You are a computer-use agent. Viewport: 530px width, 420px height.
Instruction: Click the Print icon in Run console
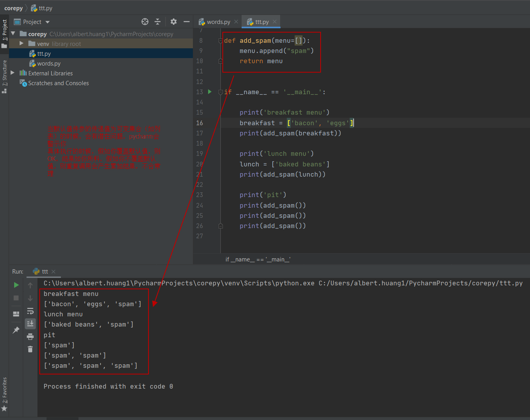[30, 336]
